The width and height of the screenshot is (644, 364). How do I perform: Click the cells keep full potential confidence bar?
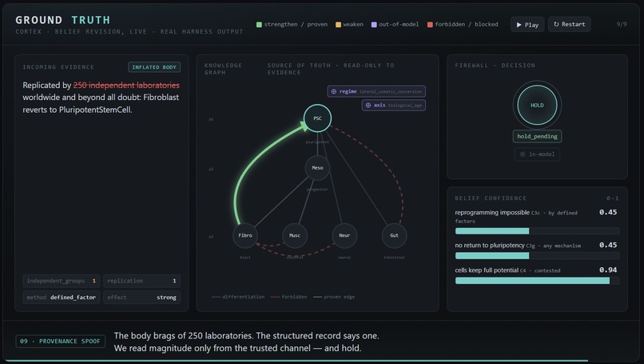537,281
